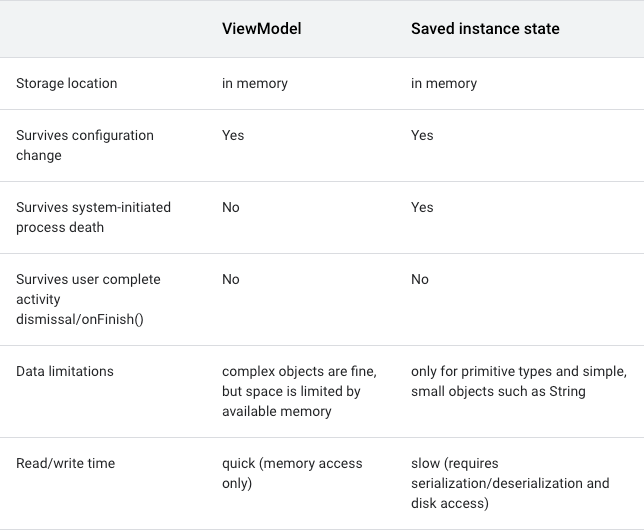This screenshot has height=530, width=644.
Task: Click ViewModel's "in memory" storage location cell
Action: (x=254, y=83)
